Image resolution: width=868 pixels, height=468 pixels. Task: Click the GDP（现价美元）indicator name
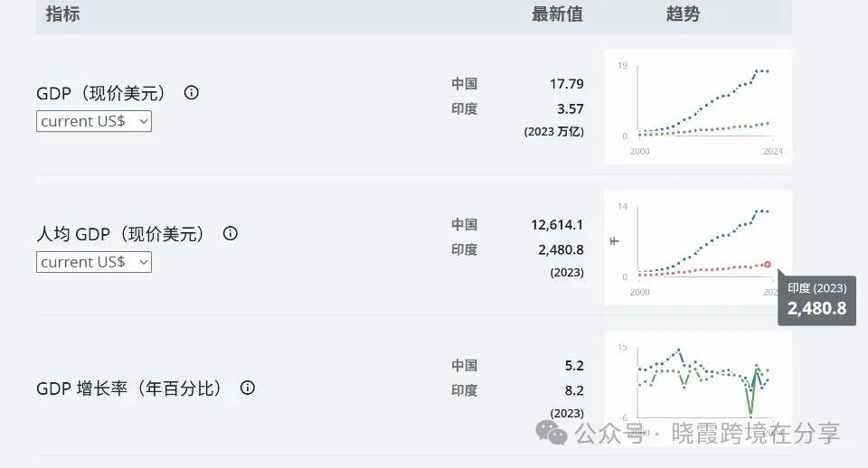click(x=102, y=93)
